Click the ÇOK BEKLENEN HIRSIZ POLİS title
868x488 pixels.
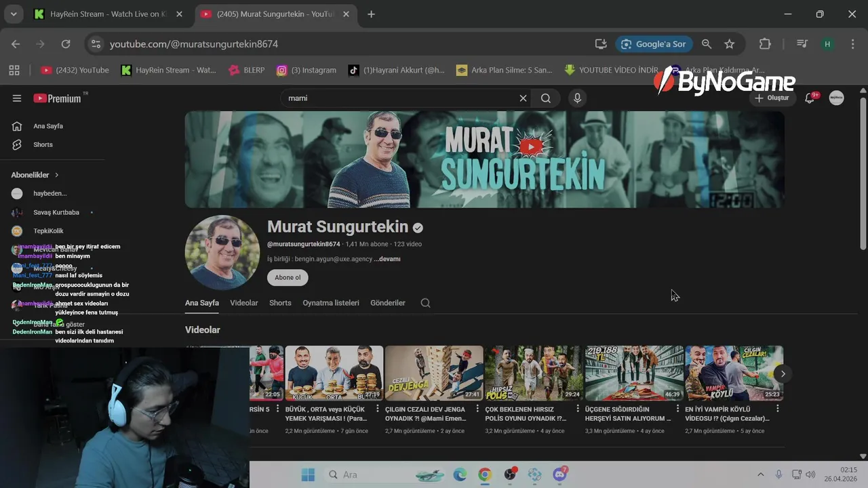[x=526, y=413]
